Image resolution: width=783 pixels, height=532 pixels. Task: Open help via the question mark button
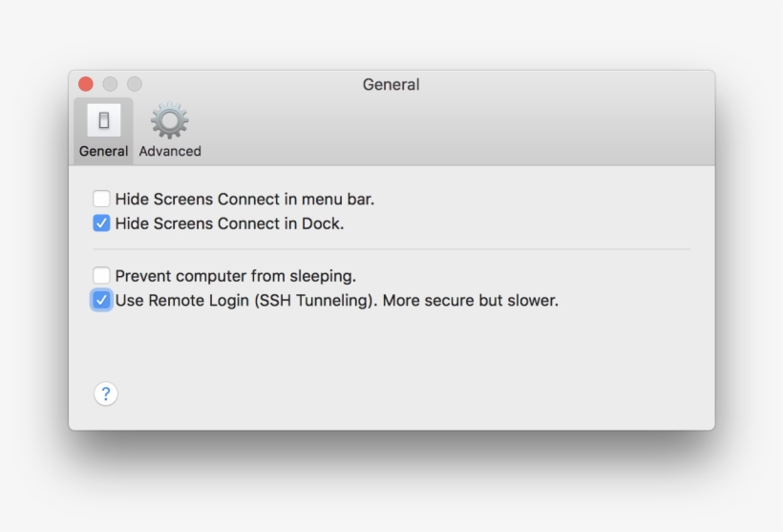coord(106,394)
